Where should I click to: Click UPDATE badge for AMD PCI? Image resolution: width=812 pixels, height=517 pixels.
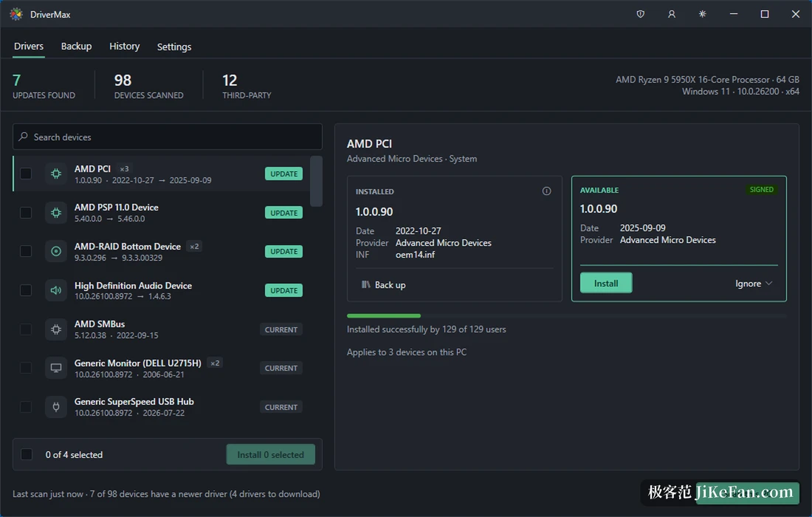[283, 174]
